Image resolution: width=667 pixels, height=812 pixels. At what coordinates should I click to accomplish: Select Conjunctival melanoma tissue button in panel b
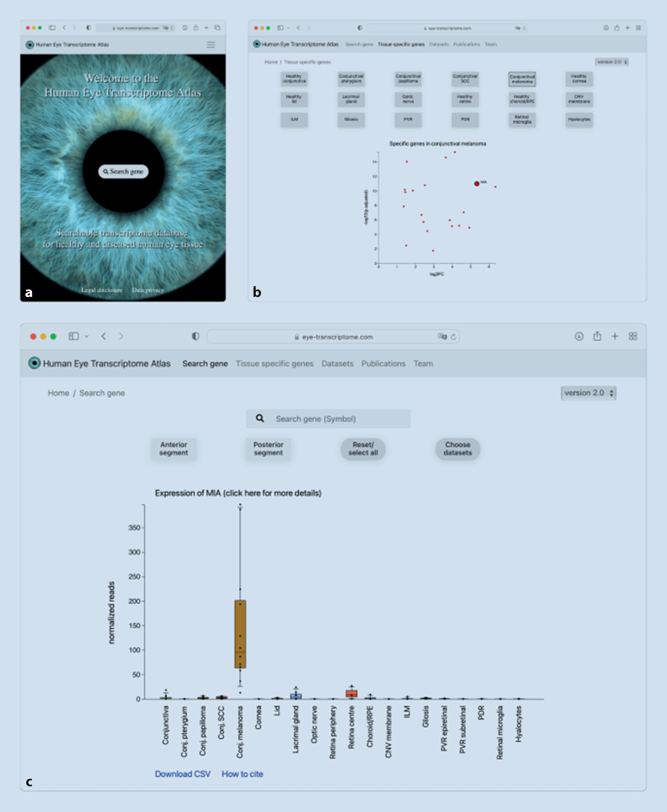click(522, 79)
